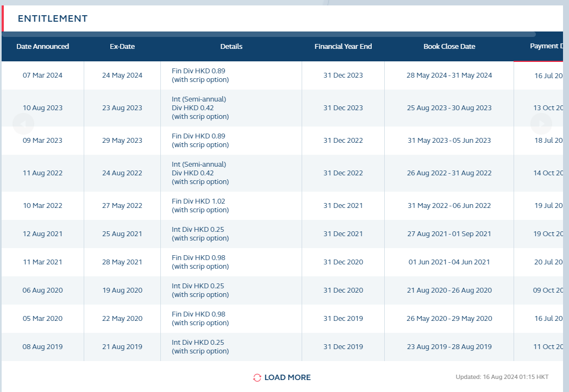Select the 12 Aug 2021 announced date
Viewport: 569px width, 392px height.
[42, 234]
